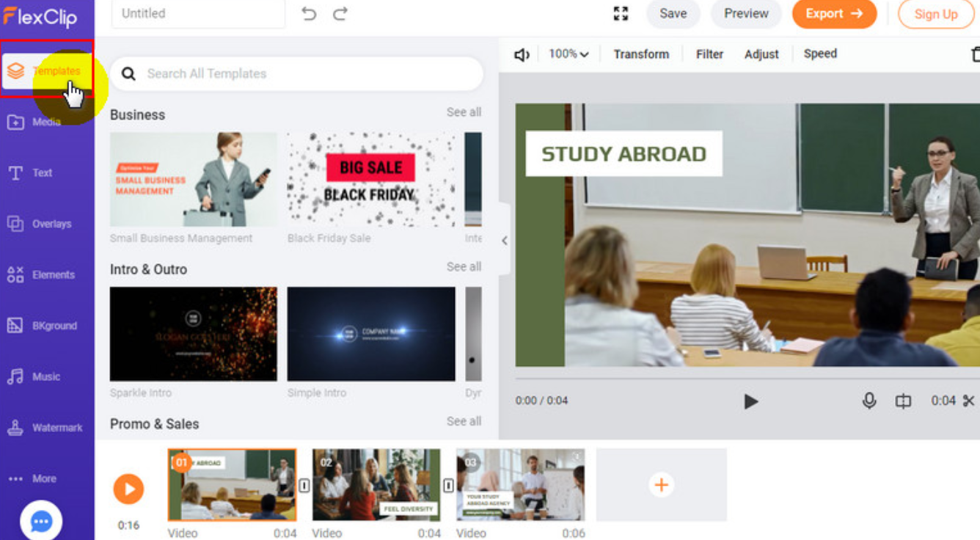Open See all Business templates

pos(464,112)
